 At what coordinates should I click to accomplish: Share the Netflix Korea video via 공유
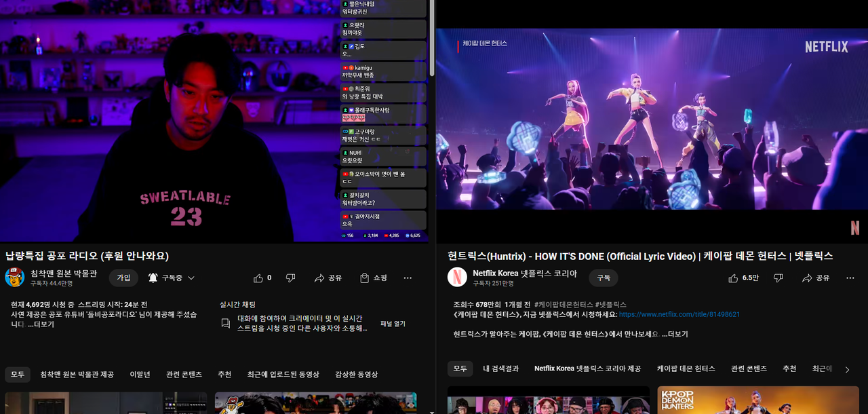pos(816,278)
